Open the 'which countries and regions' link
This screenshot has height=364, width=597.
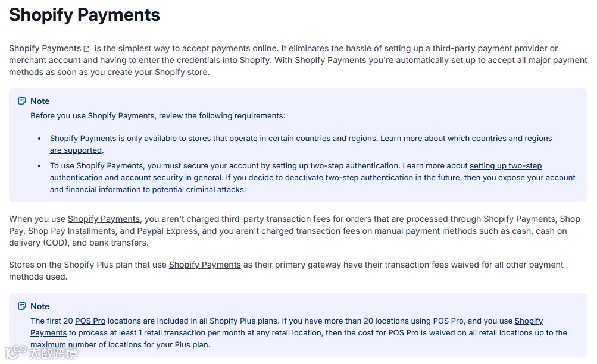[x=499, y=139]
